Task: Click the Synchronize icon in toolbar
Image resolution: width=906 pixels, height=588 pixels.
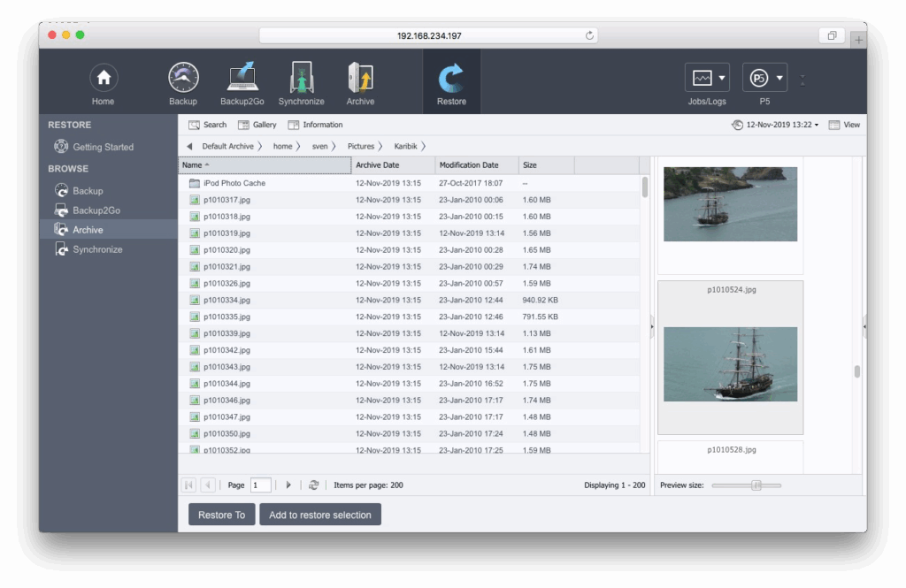Action: [301, 79]
